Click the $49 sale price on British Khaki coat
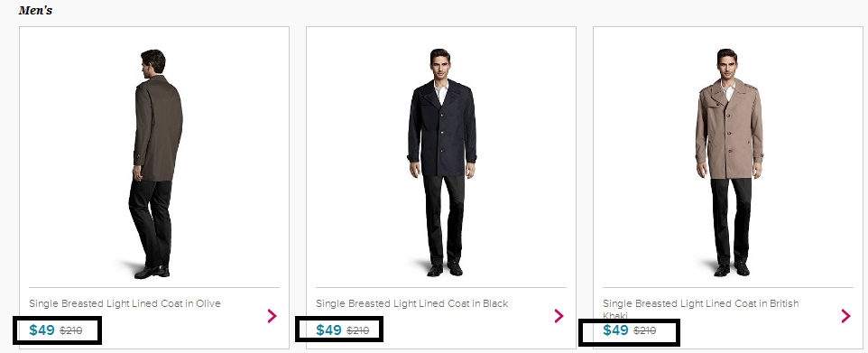Screen dimensions: 868x353 (x=615, y=330)
